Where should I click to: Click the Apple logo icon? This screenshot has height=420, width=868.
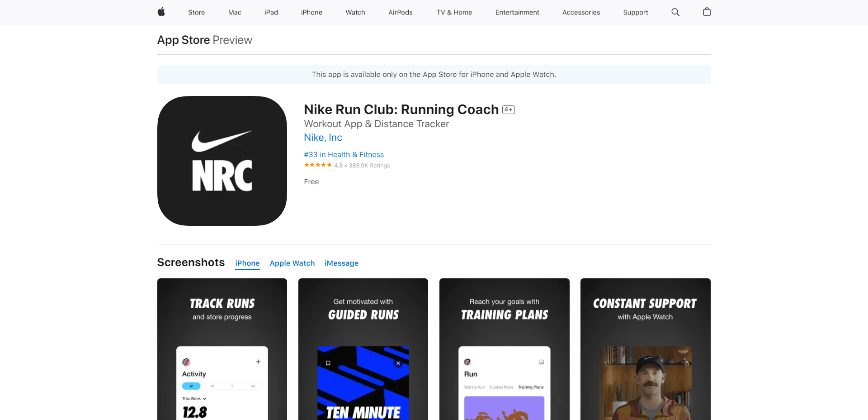coord(161,12)
